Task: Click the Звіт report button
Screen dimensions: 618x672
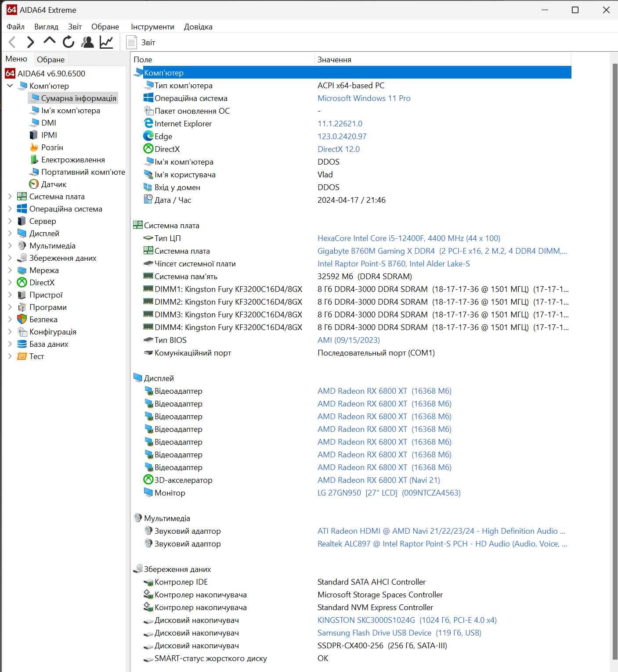Action: coord(141,42)
